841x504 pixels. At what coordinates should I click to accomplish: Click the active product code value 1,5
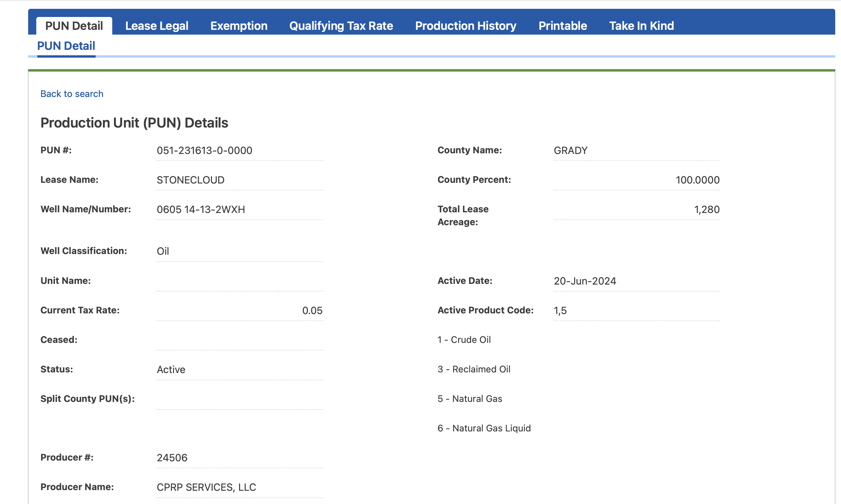560,310
